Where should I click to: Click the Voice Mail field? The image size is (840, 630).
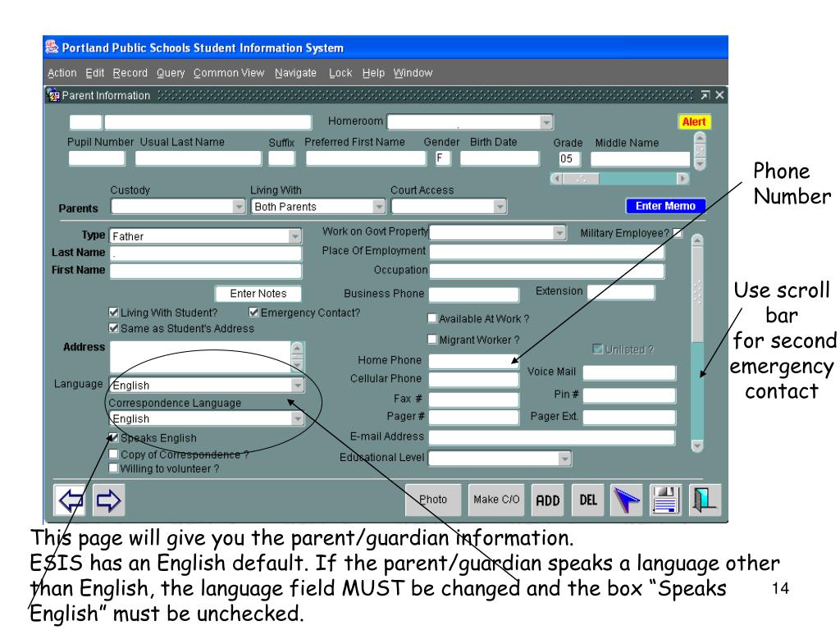click(x=629, y=373)
